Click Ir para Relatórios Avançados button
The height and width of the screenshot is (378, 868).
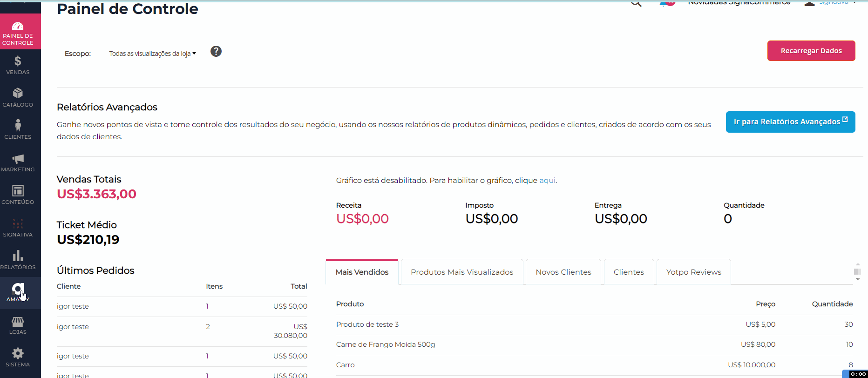tap(790, 121)
